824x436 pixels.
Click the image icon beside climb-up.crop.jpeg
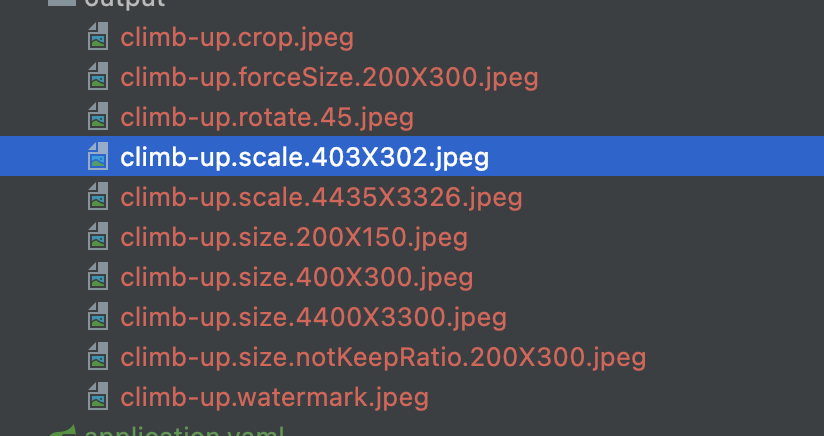pos(97,38)
